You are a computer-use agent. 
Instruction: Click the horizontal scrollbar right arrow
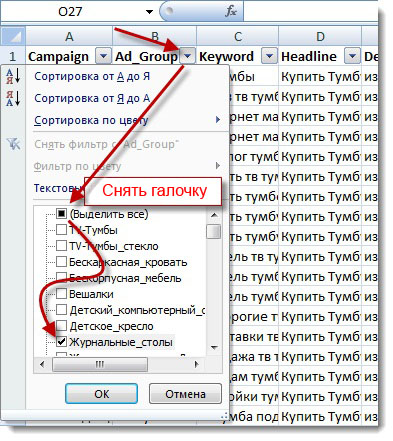point(197,364)
